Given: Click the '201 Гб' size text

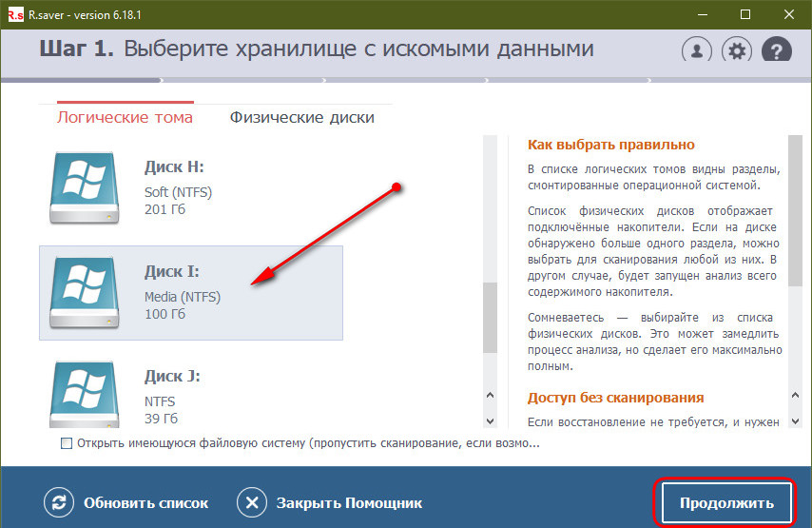Looking at the screenshot, I should 164,209.
